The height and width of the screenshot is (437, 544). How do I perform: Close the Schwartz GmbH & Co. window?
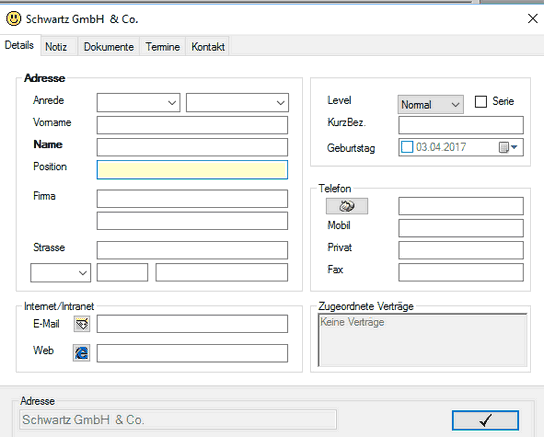click(x=533, y=18)
